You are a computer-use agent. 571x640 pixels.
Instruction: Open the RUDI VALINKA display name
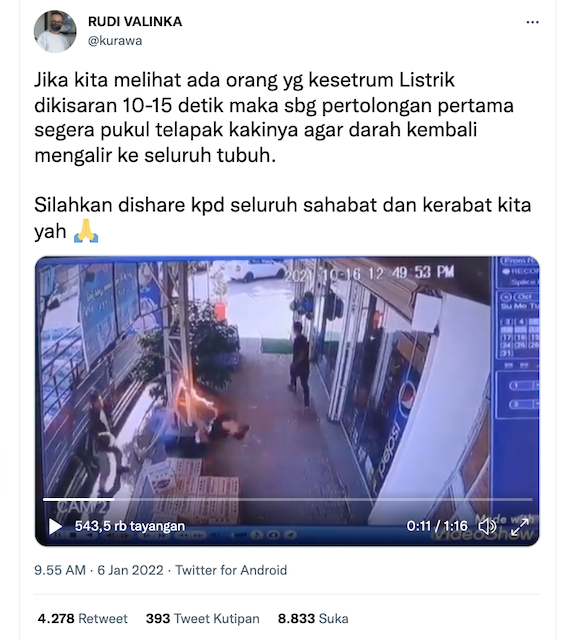point(135,21)
